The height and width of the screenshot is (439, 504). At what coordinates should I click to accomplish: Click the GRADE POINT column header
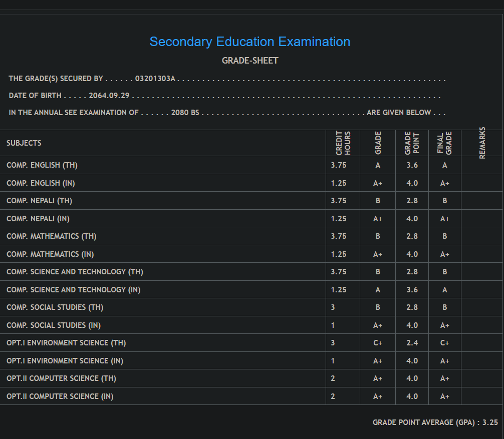(411, 143)
